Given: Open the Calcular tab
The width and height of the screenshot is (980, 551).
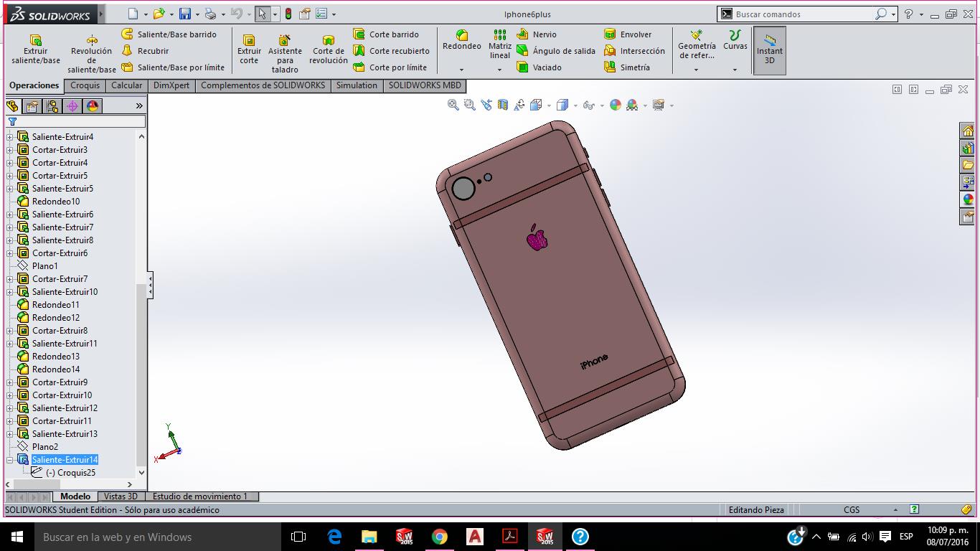Looking at the screenshot, I should (127, 85).
